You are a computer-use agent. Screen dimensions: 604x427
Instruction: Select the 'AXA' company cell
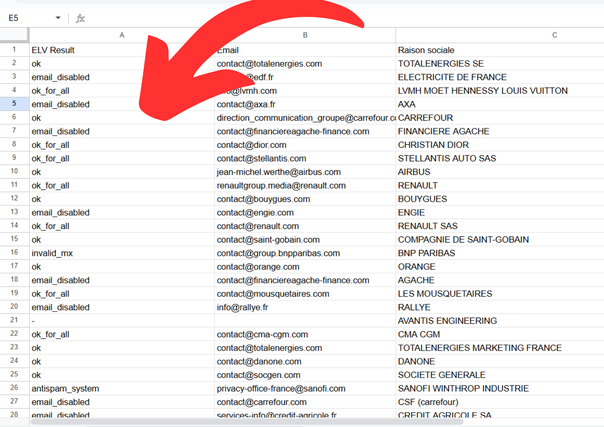[500, 104]
